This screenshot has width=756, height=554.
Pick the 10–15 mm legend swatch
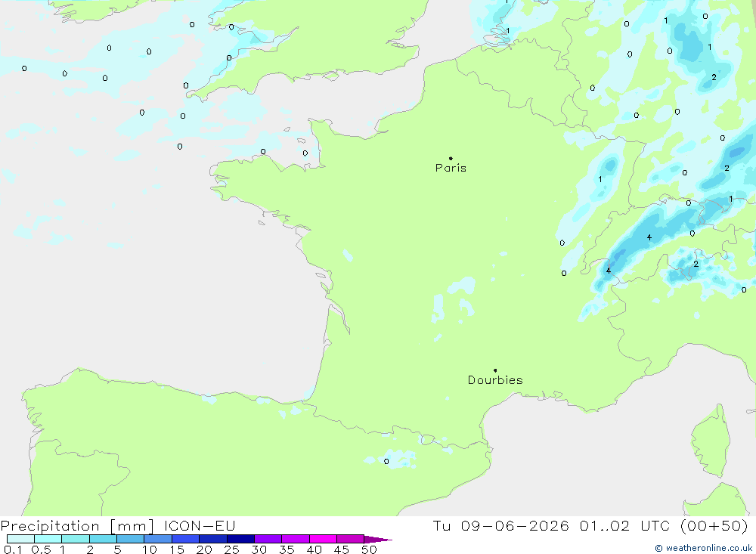[158, 539]
